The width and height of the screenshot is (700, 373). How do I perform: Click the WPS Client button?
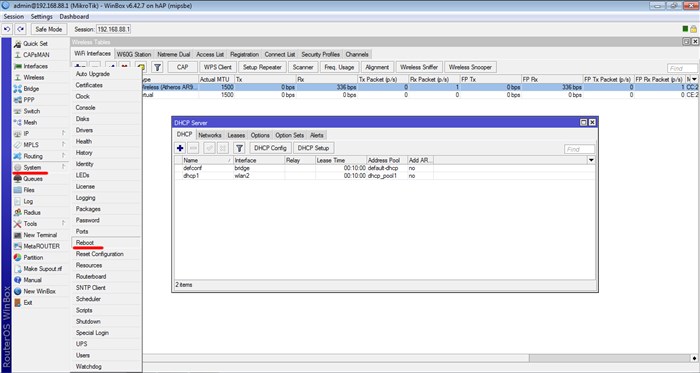pos(218,67)
